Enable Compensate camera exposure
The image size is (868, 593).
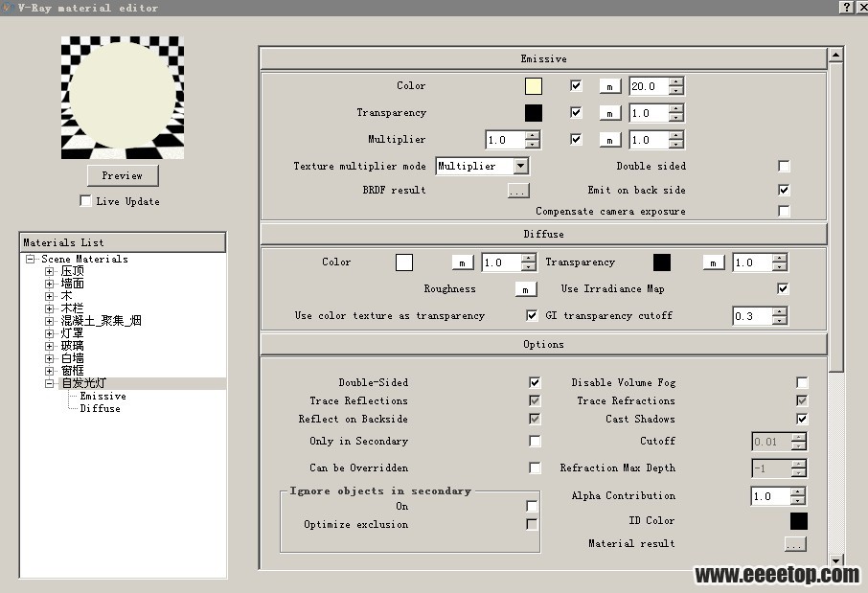point(784,211)
